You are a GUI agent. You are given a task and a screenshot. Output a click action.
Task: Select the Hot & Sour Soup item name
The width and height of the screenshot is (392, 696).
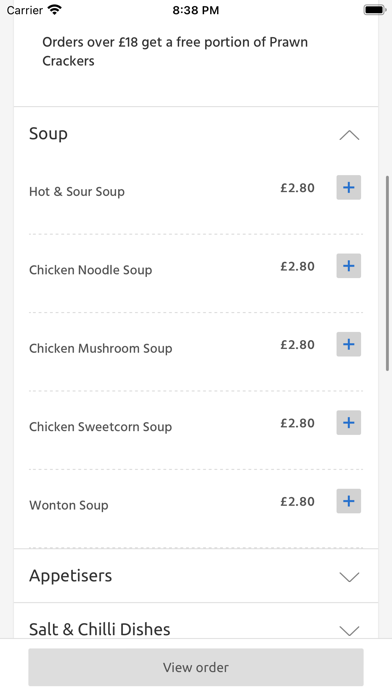pyautogui.click(x=77, y=192)
